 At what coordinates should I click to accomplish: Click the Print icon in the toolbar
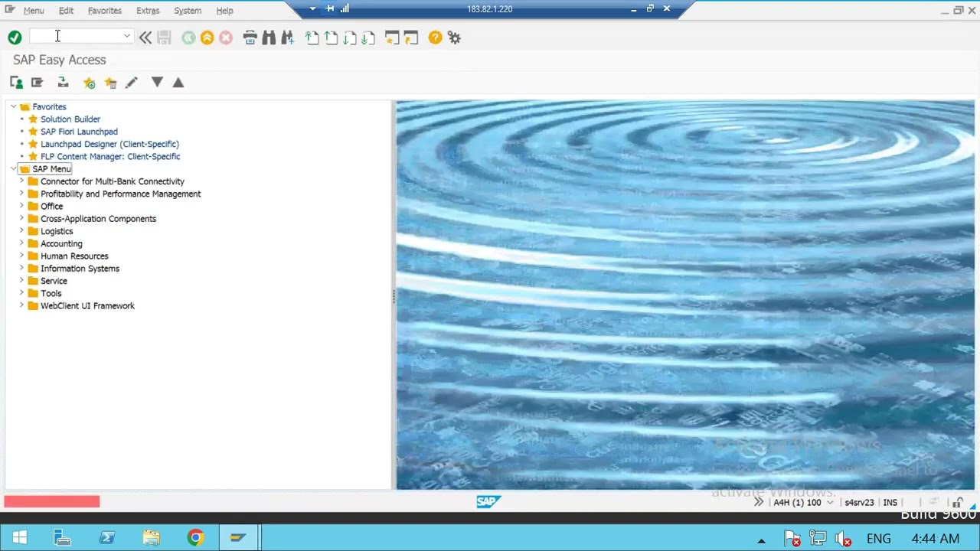point(250,37)
